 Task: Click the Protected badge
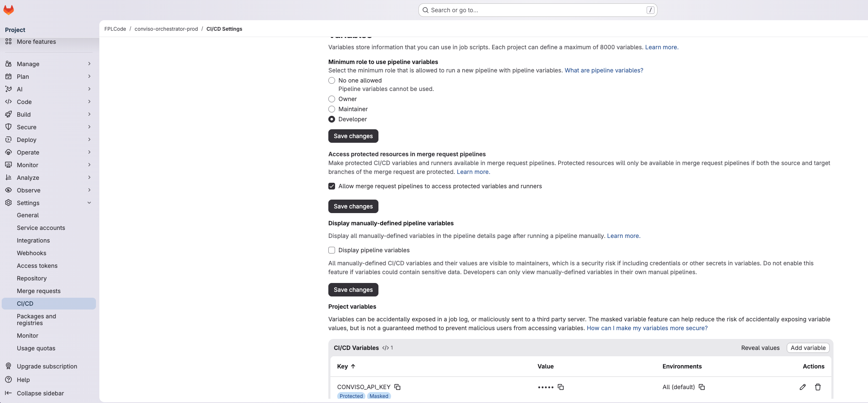[x=351, y=396]
